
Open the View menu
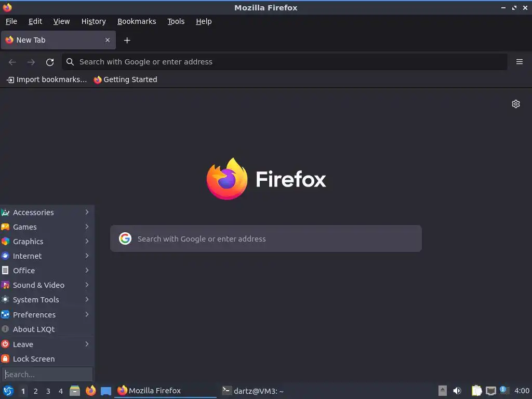(61, 21)
